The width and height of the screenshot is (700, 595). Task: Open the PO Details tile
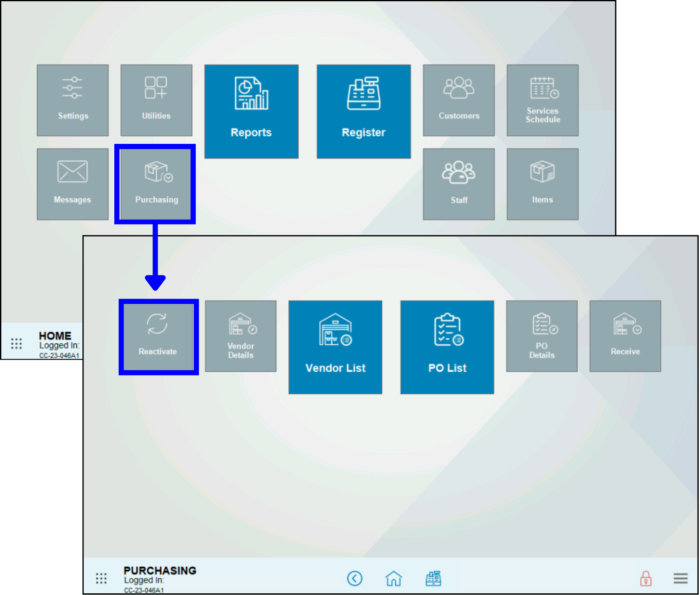542,336
